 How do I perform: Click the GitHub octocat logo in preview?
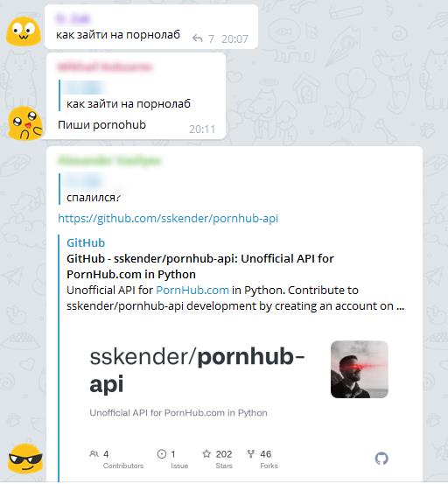tap(381, 459)
